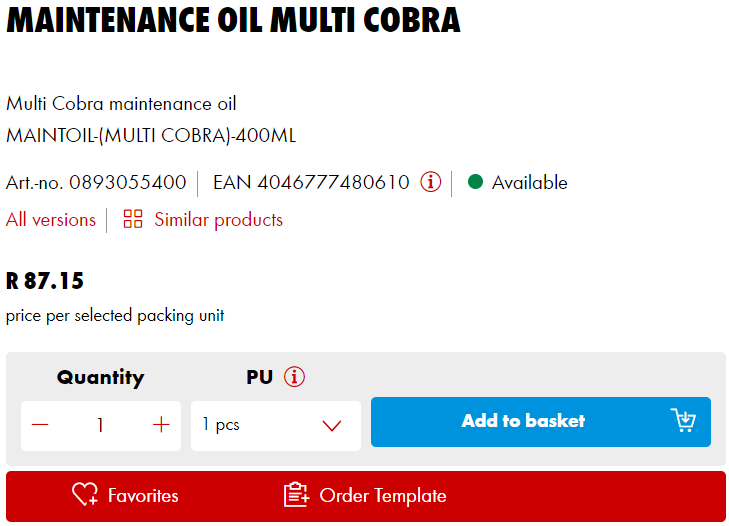Select the Order Template text label

click(383, 495)
